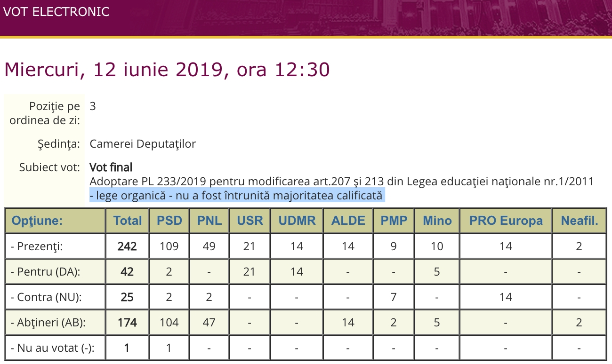Click the Neafil. column header

click(x=579, y=221)
